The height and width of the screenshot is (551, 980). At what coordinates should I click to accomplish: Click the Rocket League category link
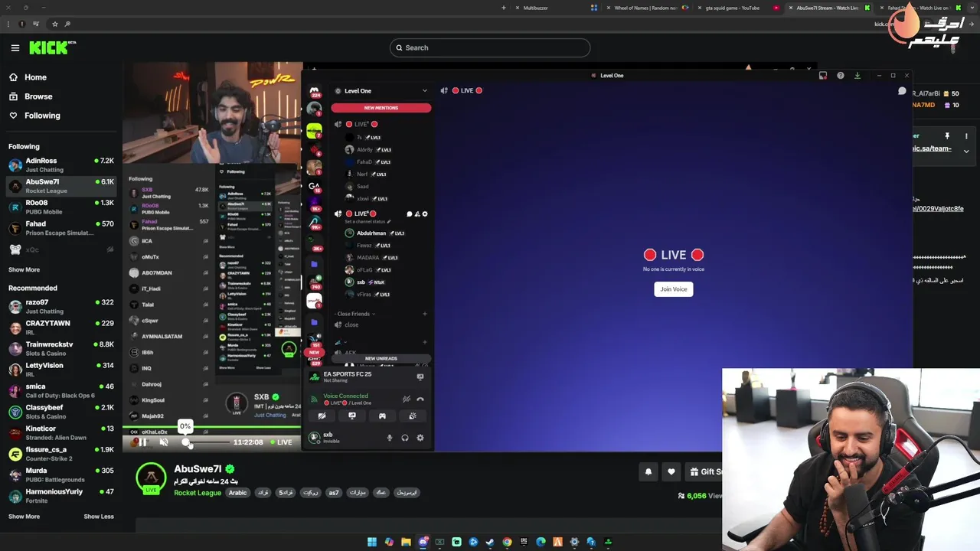[x=198, y=493]
